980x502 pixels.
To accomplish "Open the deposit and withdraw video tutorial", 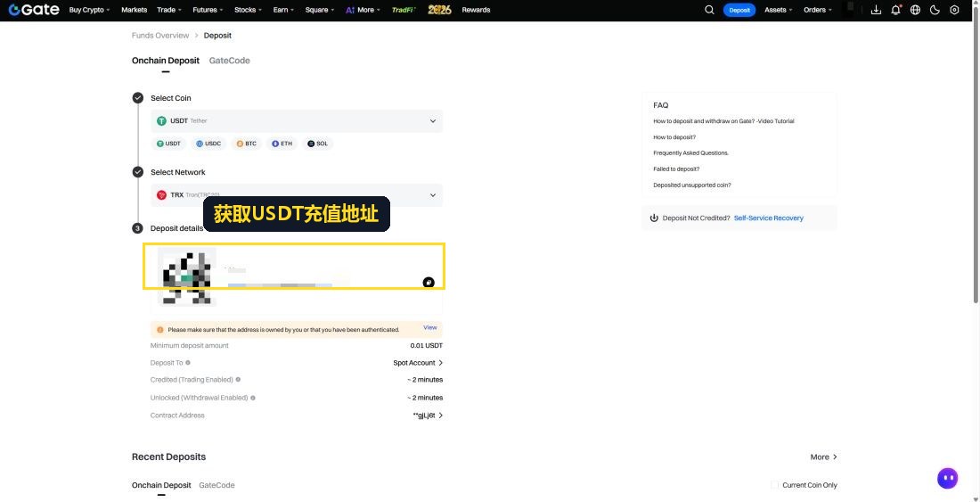I will click(723, 121).
